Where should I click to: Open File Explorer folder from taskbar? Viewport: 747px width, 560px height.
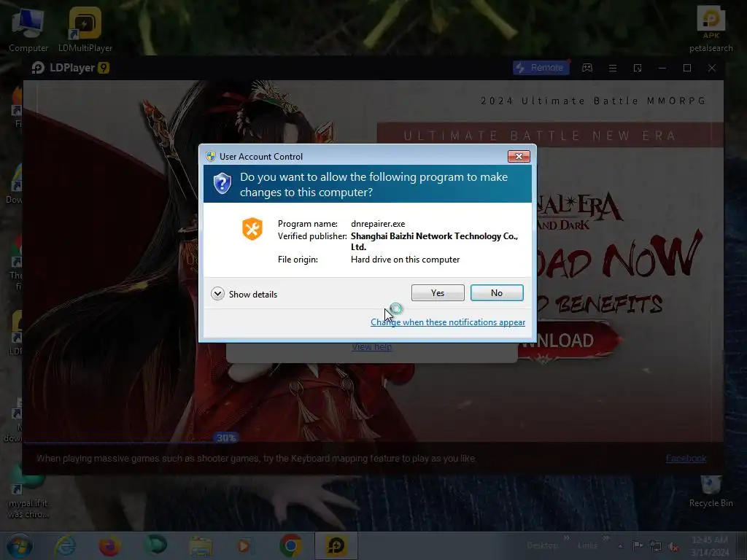pyautogui.click(x=201, y=547)
